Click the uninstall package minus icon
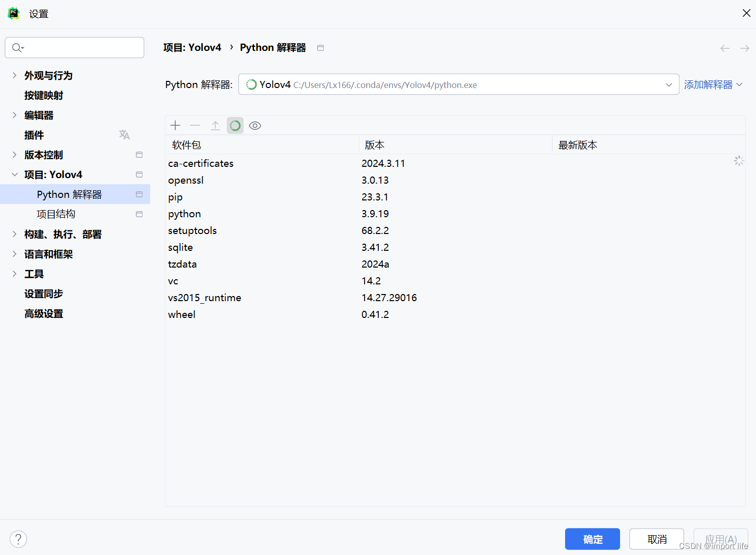Viewport: 756px width, 555px height. 195,126
